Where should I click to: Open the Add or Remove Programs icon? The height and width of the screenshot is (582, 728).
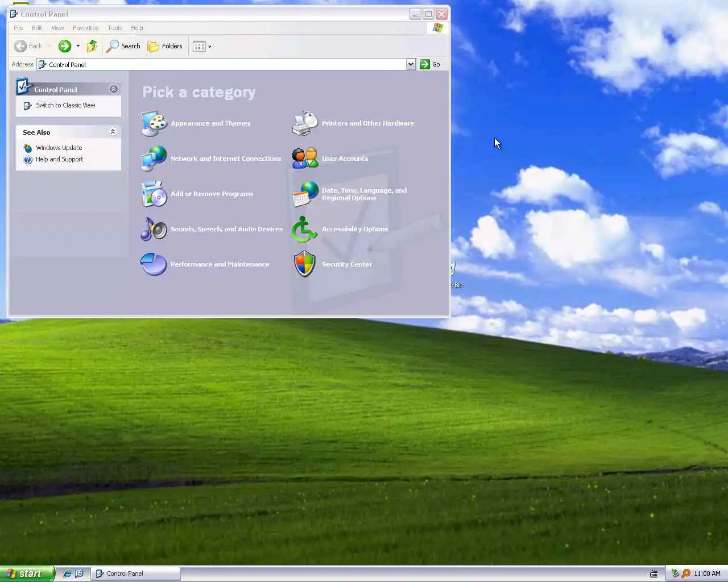point(154,194)
